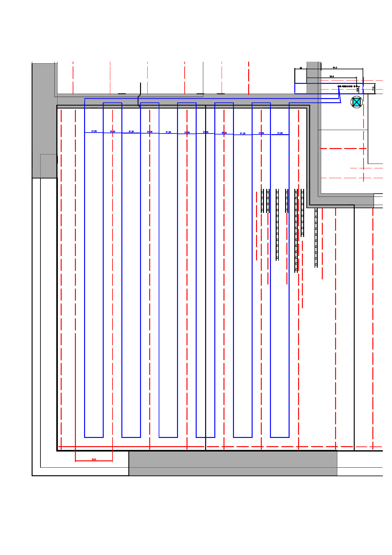392x555 pixels.
Task: Click the leftmost blue 31.25 spacing label
Action: [94, 131]
